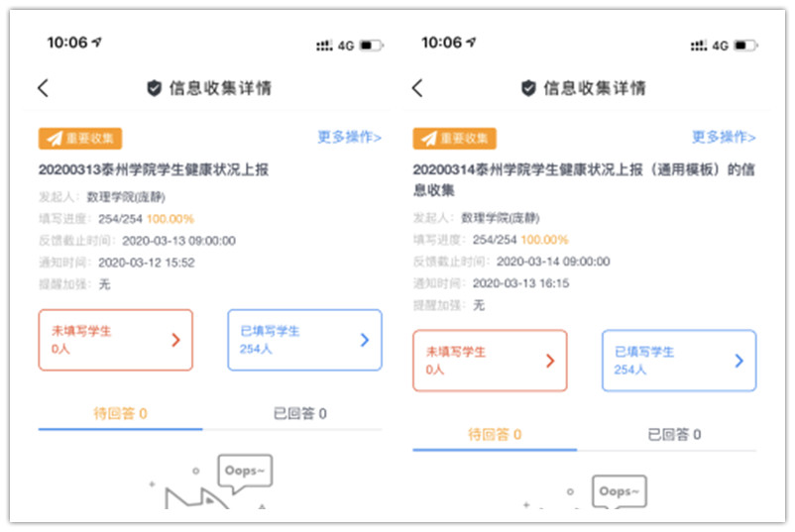Tap the Oops speech-bubble illustration under the 20200314 report
Screen dimensions: 795x532
[x=621, y=492]
